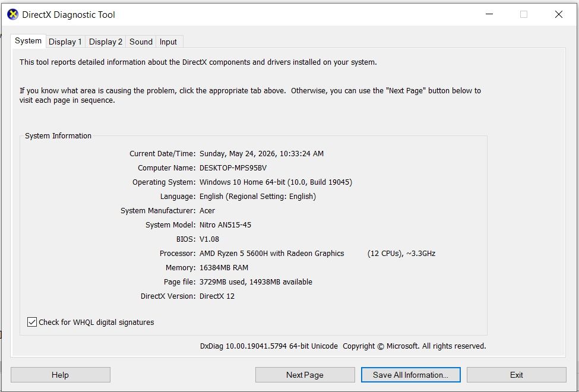This screenshot has width=579, height=392.
Task: Click the computer name DESKTOP-MPS95BV
Action: tap(233, 167)
